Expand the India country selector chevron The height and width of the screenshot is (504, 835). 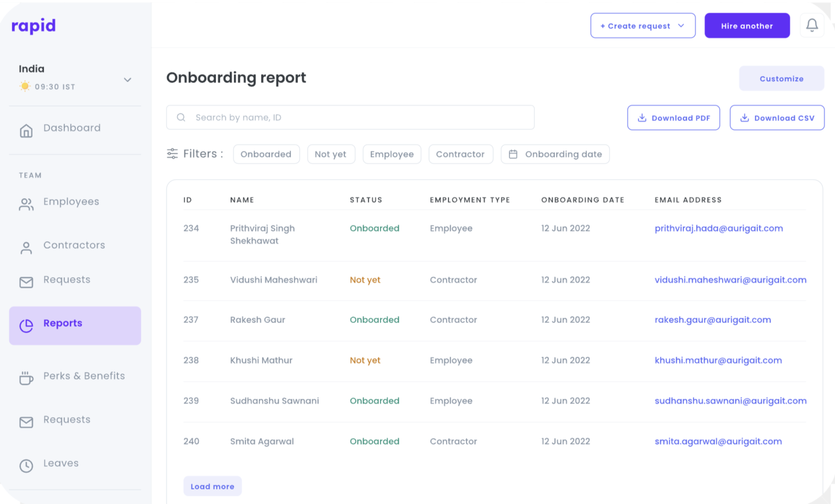pos(128,80)
